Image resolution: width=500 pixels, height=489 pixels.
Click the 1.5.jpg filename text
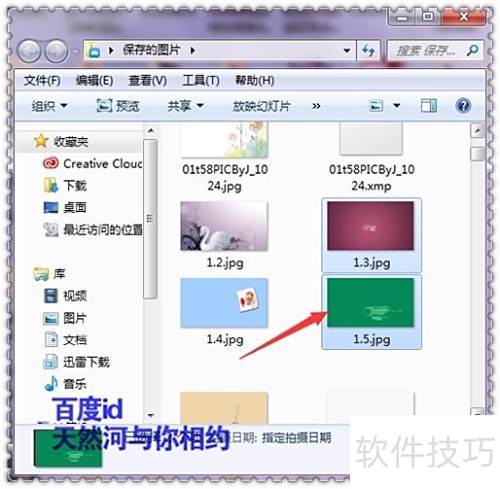pos(372,340)
